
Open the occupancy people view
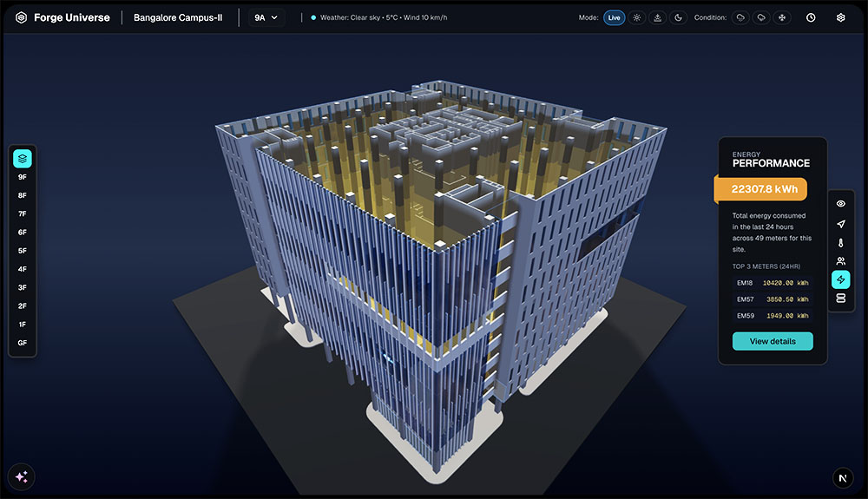pos(840,261)
